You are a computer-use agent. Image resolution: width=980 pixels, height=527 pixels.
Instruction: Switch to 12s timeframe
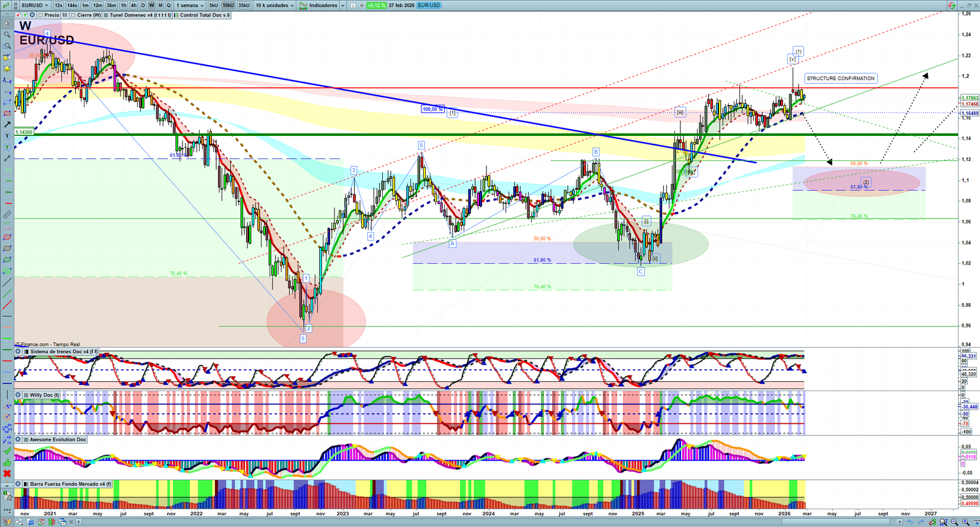(x=58, y=5)
